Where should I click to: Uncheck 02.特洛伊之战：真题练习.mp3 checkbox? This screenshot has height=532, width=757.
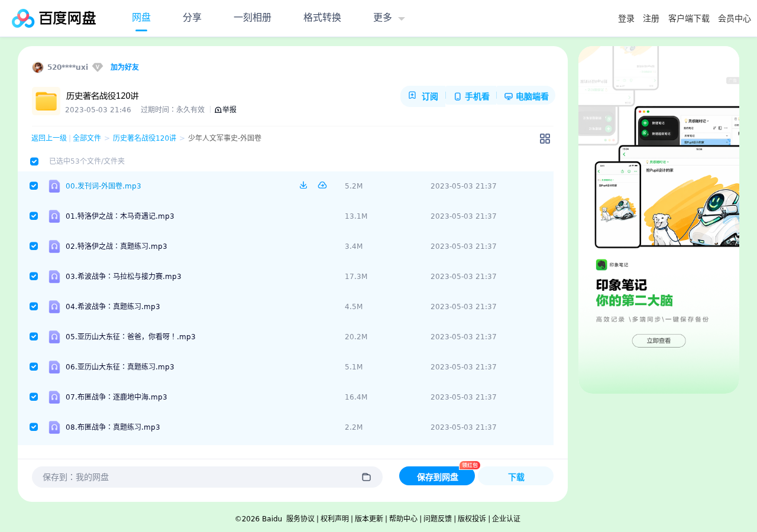pyautogui.click(x=34, y=246)
